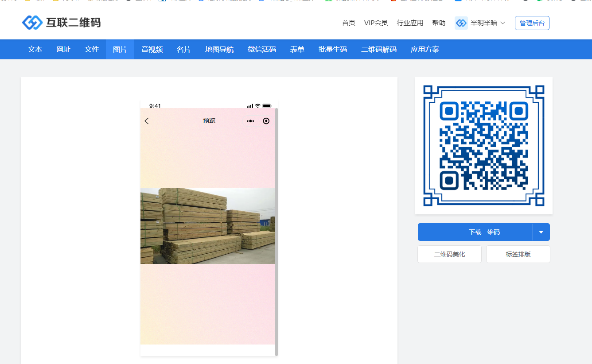Screen dimensions: 592x364
Task: Open the 名片 tab
Action: [184, 49]
